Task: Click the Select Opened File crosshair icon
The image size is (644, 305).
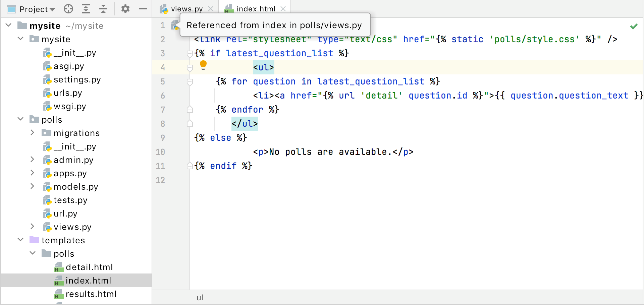Action: coord(68,9)
